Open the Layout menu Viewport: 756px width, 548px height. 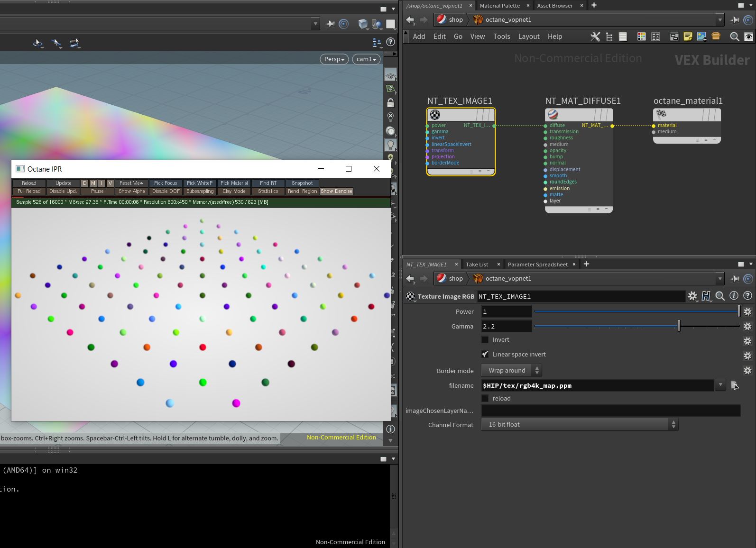pyautogui.click(x=528, y=37)
